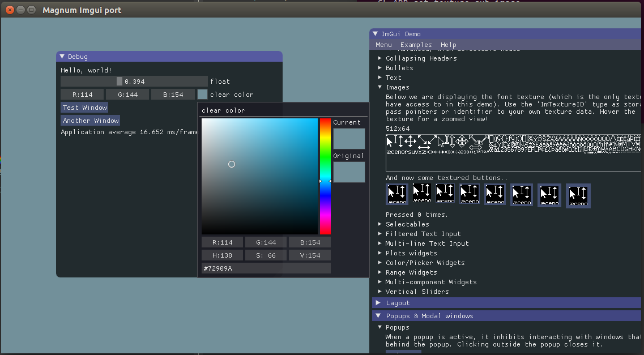
Task: Click the #72909A hex color field
Action: point(266,268)
